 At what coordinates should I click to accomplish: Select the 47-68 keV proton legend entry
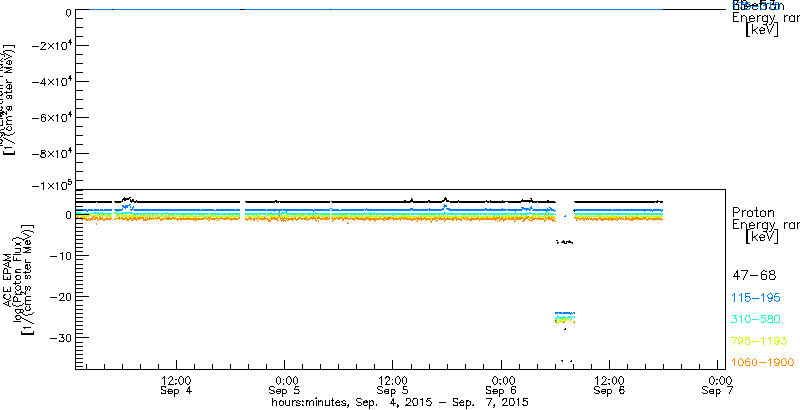pos(754,276)
